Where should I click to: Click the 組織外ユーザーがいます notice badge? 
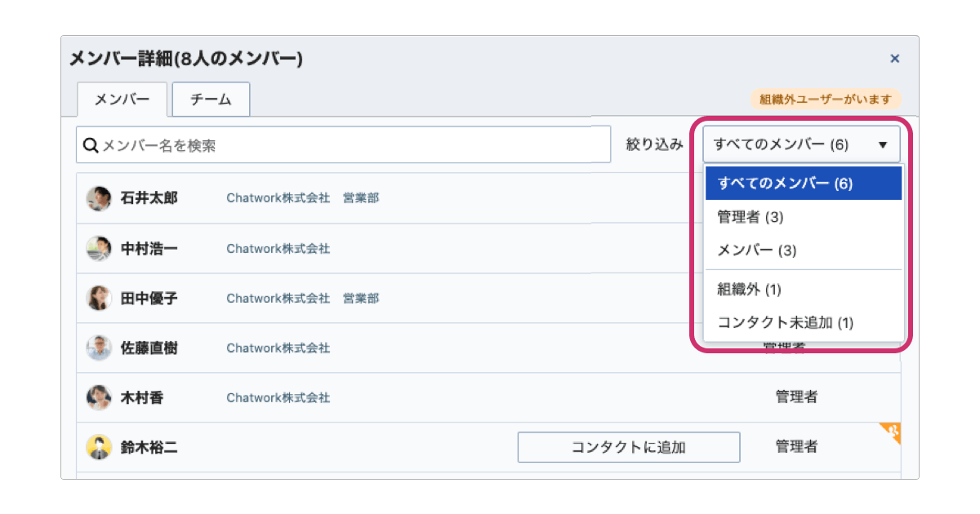pyautogui.click(x=825, y=100)
